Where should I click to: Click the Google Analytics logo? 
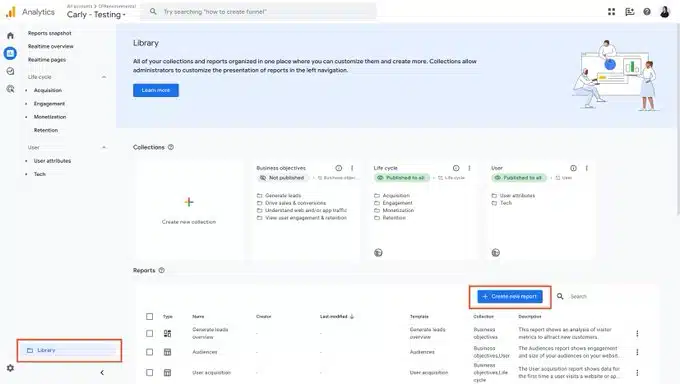coord(10,12)
